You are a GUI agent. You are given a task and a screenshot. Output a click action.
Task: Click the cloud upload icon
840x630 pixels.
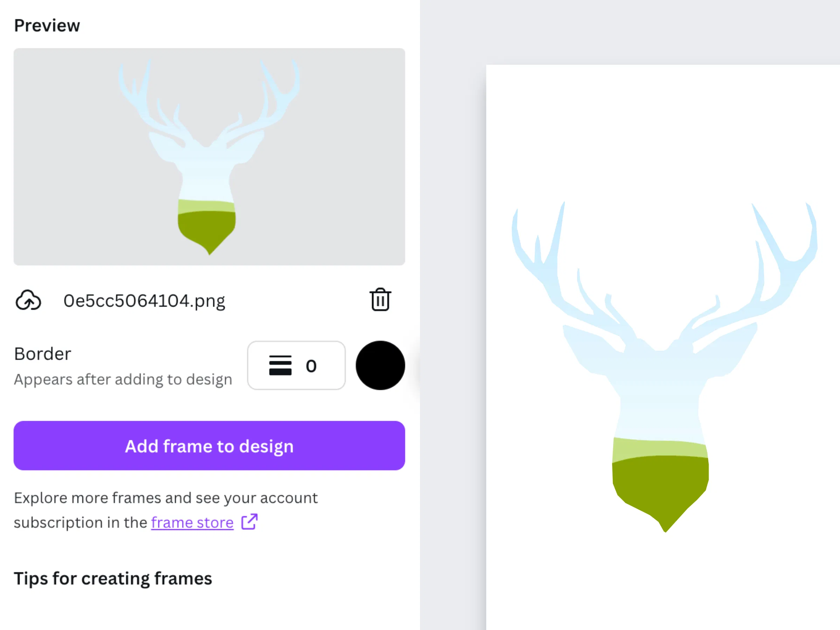coord(28,300)
